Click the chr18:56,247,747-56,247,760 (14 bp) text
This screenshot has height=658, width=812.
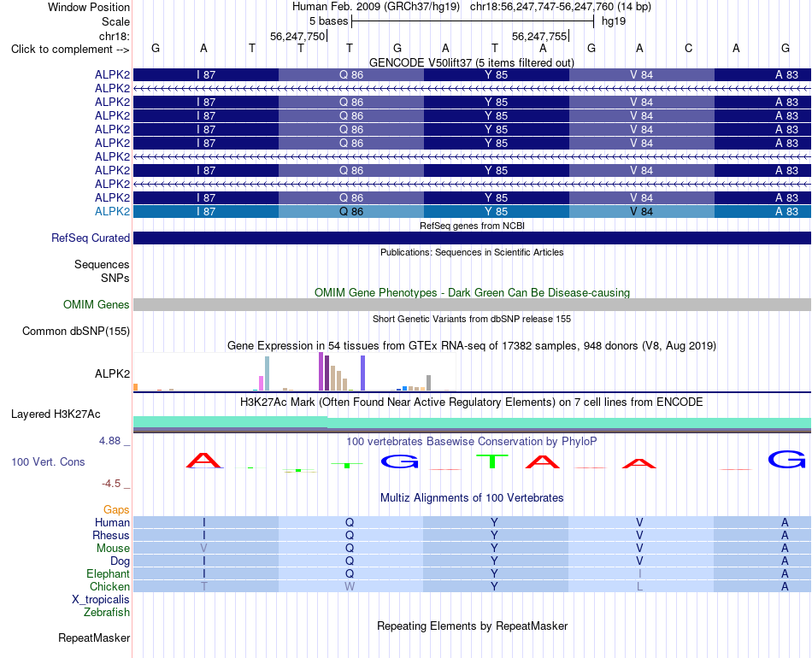tap(561, 7)
